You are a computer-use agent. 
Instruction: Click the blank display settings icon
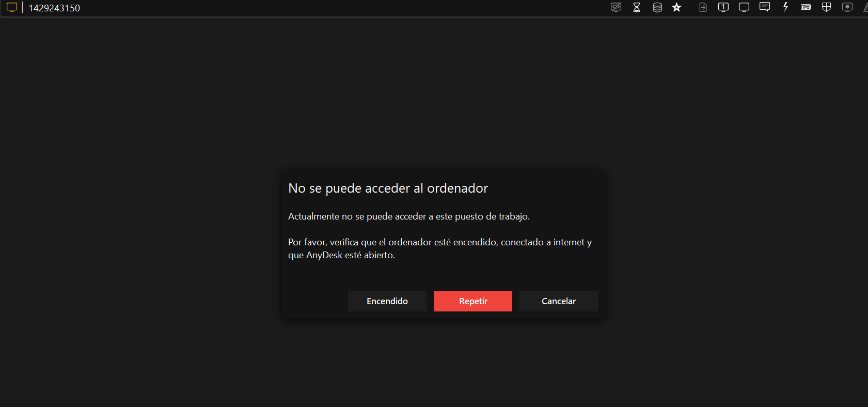click(744, 7)
